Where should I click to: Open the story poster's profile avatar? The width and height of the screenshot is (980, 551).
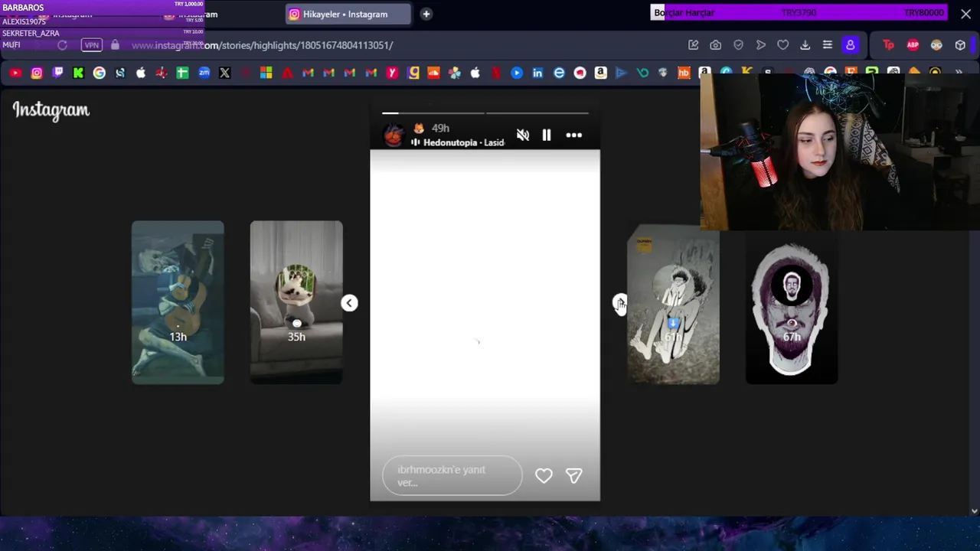click(x=394, y=135)
